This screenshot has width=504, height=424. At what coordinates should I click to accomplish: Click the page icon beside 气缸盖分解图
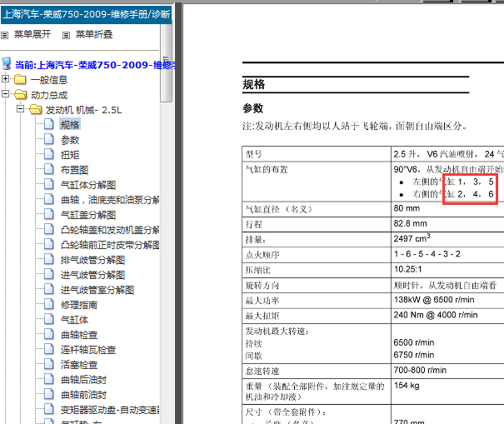pyautogui.click(x=49, y=214)
